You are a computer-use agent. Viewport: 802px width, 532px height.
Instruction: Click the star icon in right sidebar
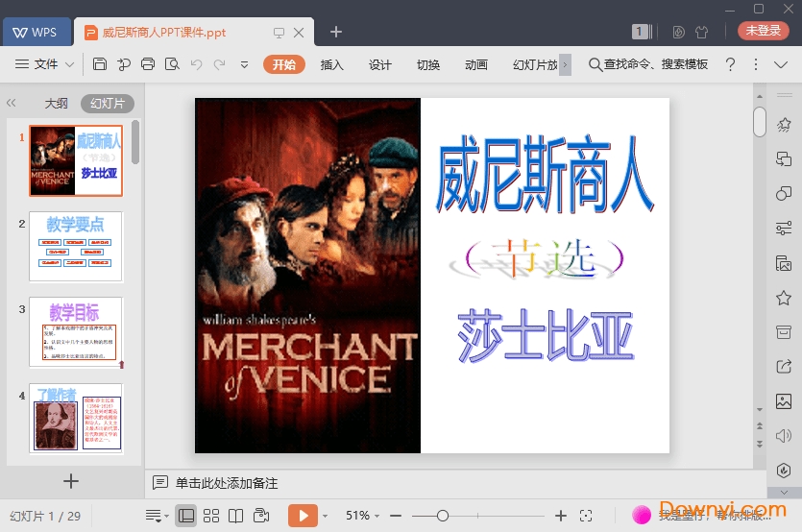[x=784, y=298]
